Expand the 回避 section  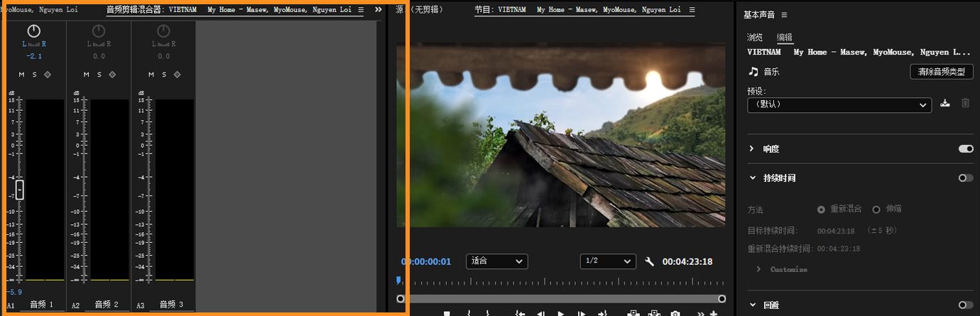752,305
